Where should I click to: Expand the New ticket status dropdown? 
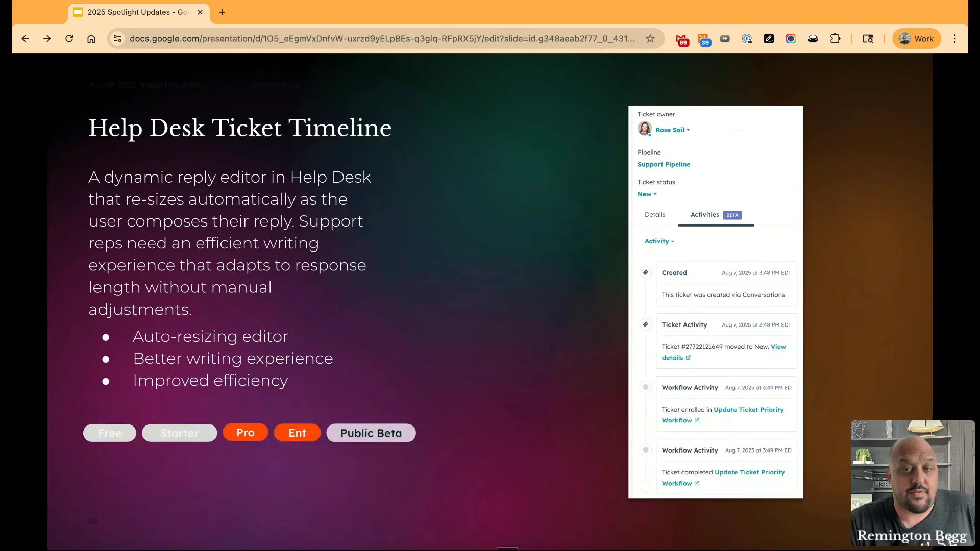pyautogui.click(x=647, y=194)
